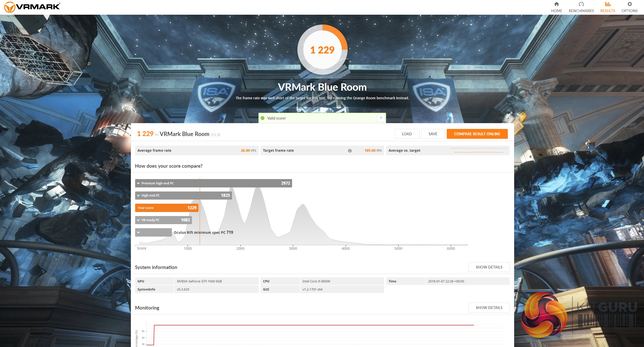Show details for Monitoring section
This screenshot has height=347, width=644.
[x=489, y=308]
